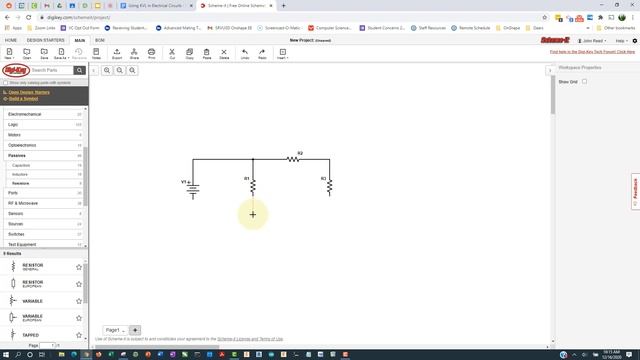The height and width of the screenshot is (360, 640).
Task: Click the canvas vertical scrollbar
Action: point(553,95)
